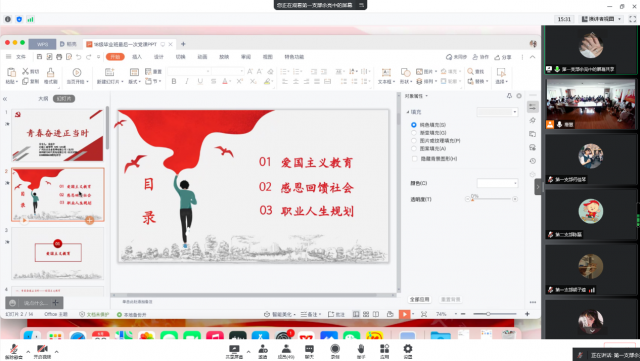This screenshot has height=361, width=640.
Task: Open the fill preset dropdown
Action: [x=497, y=111]
